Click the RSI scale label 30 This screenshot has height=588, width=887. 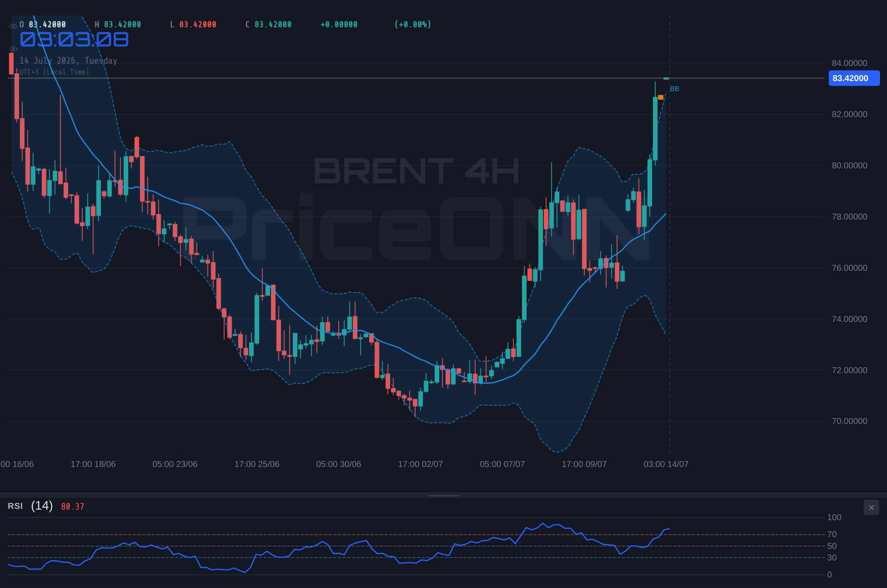(x=832, y=558)
